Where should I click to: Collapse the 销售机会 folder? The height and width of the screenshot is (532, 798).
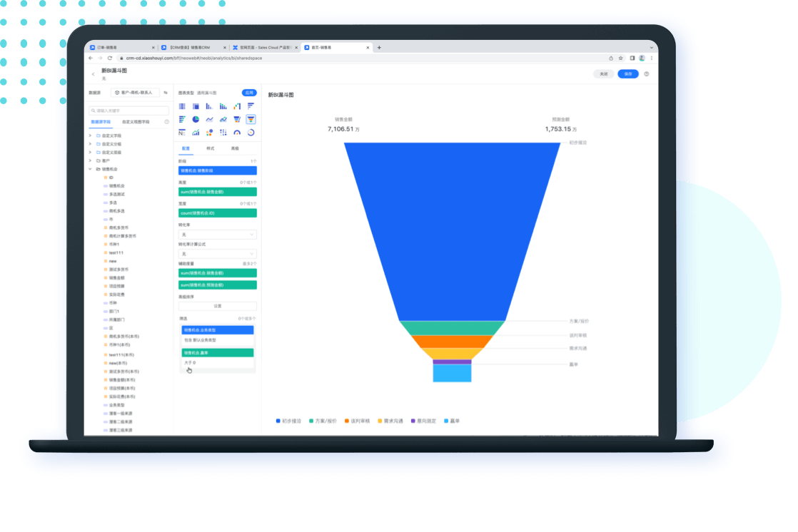tap(90, 169)
